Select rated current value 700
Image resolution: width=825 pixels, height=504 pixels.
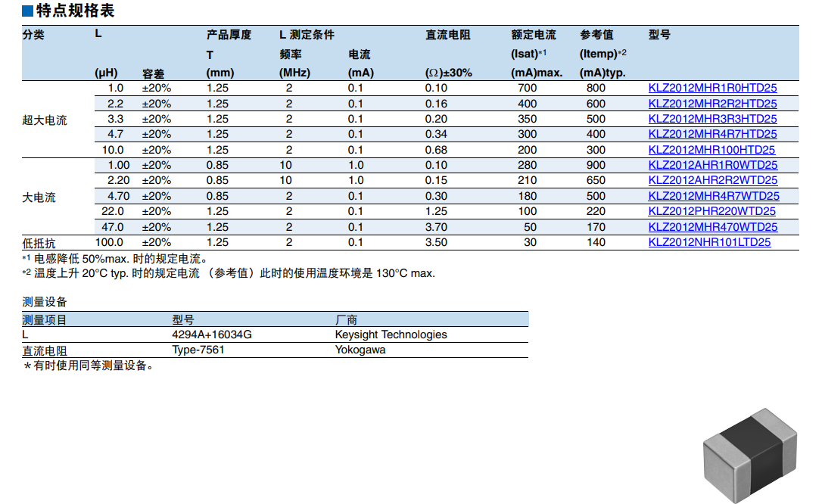528,89
